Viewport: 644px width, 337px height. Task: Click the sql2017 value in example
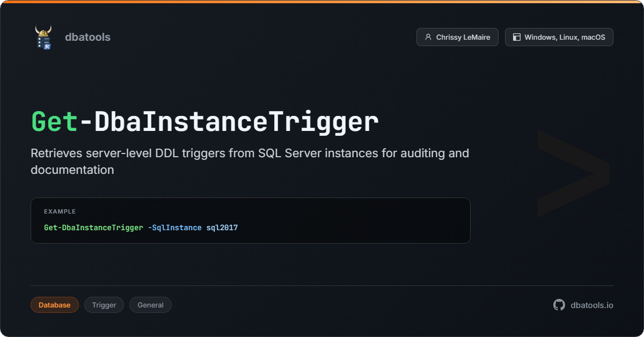click(x=222, y=228)
